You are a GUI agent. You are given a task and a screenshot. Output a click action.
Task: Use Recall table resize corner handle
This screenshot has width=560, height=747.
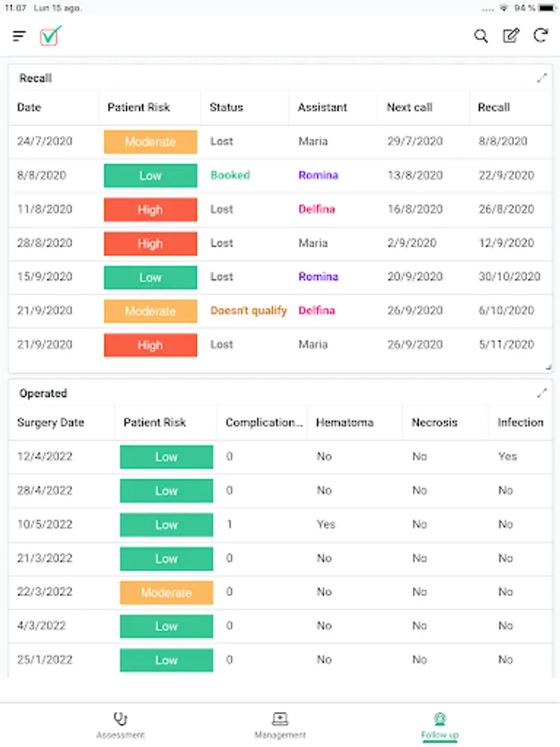(548, 368)
